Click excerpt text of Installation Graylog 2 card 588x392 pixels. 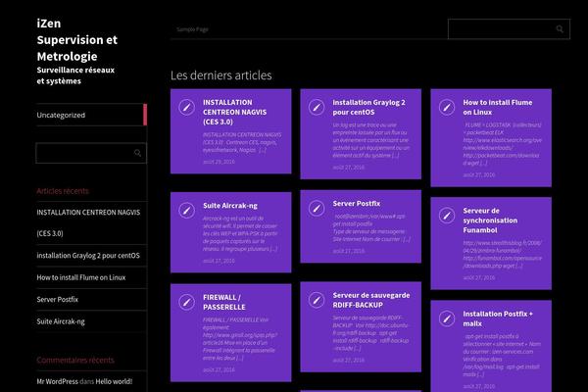click(370, 140)
